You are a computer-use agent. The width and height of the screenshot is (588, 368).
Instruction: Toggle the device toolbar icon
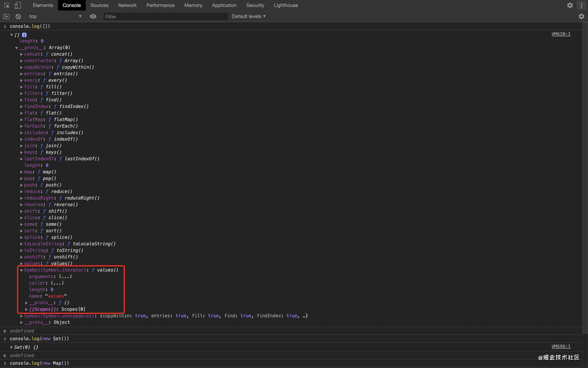tap(18, 5)
